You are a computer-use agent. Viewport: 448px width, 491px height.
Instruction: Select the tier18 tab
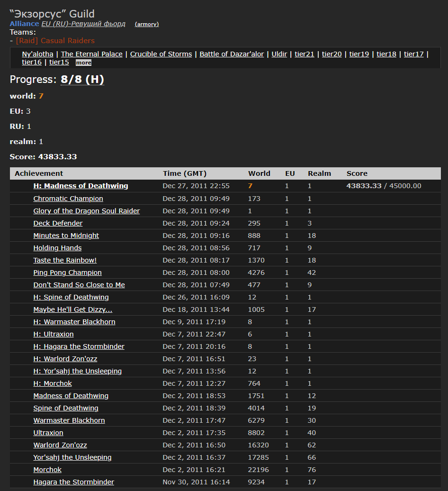[386, 54]
